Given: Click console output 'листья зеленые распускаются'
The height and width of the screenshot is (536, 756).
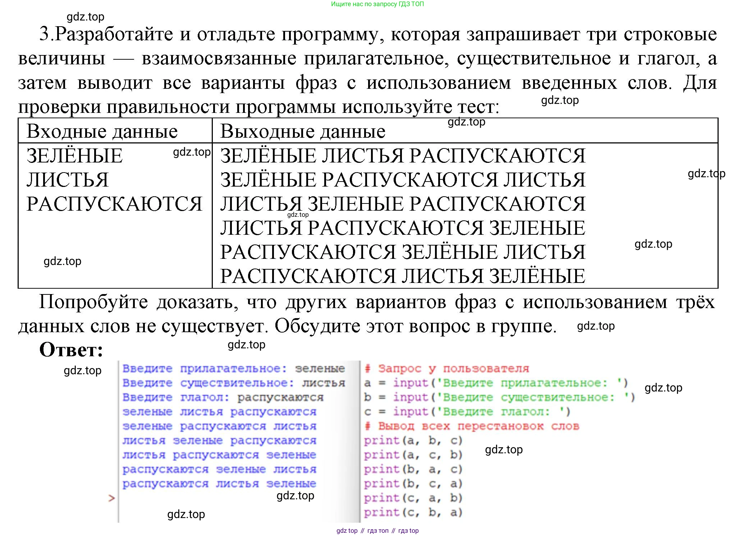Looking at the screenshot, I should 219,441.
